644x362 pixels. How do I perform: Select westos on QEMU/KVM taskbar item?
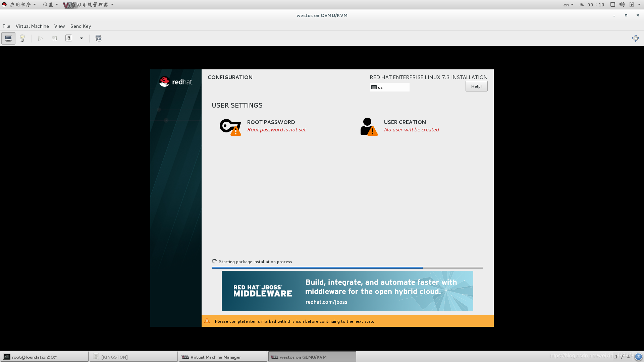click(x=312, y=357)
